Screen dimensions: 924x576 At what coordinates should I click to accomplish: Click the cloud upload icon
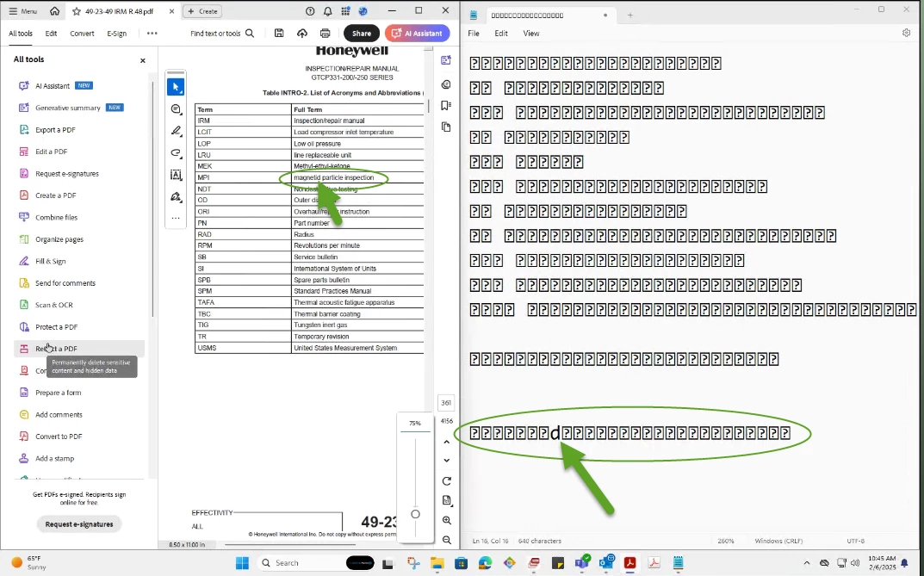click(301, 34)
